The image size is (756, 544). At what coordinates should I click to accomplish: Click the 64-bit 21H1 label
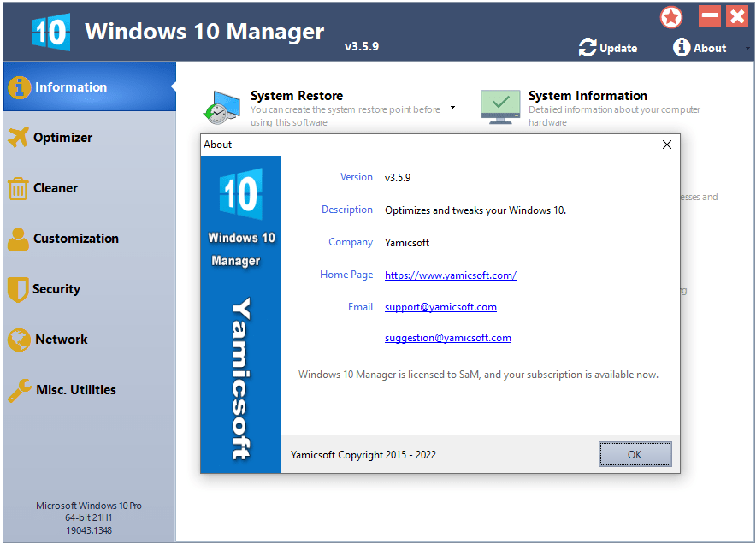click(89, 518)
